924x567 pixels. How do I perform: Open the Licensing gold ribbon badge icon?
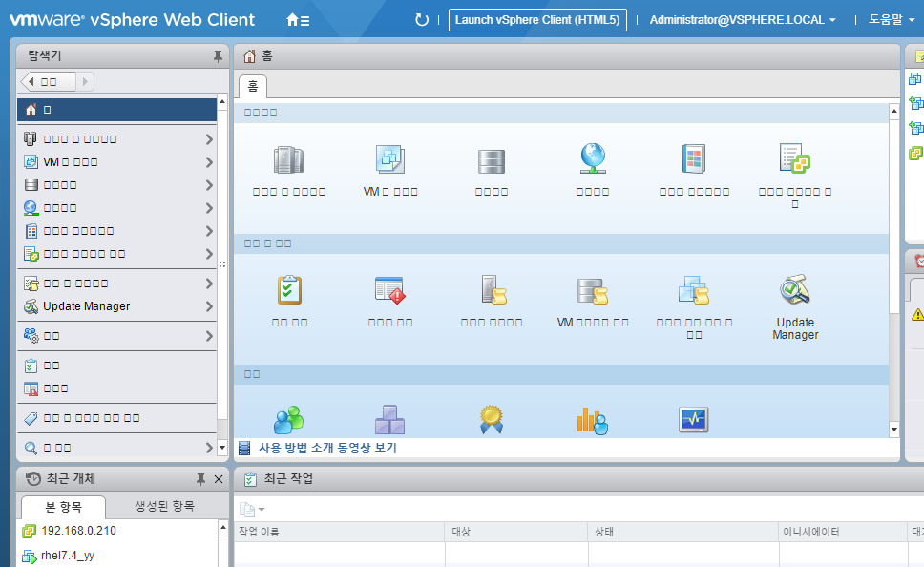pos(492,420)
